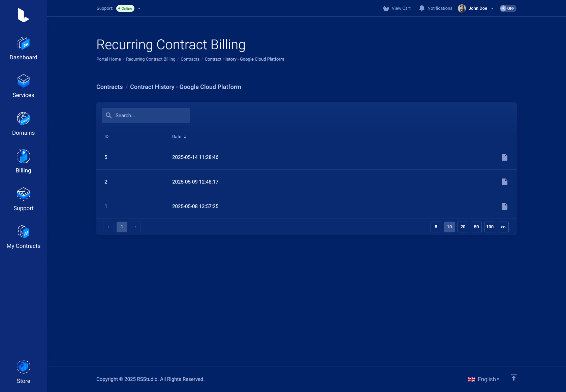Go to Portal Home breadcrumb
This screenshot has width=566, height=392.
[x=108, y=59]
